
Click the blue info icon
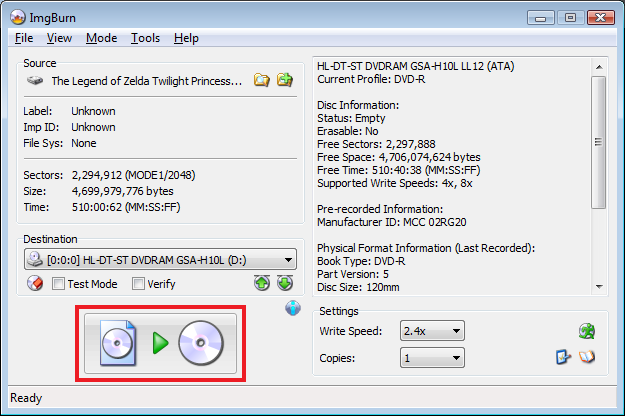(293, 308)
